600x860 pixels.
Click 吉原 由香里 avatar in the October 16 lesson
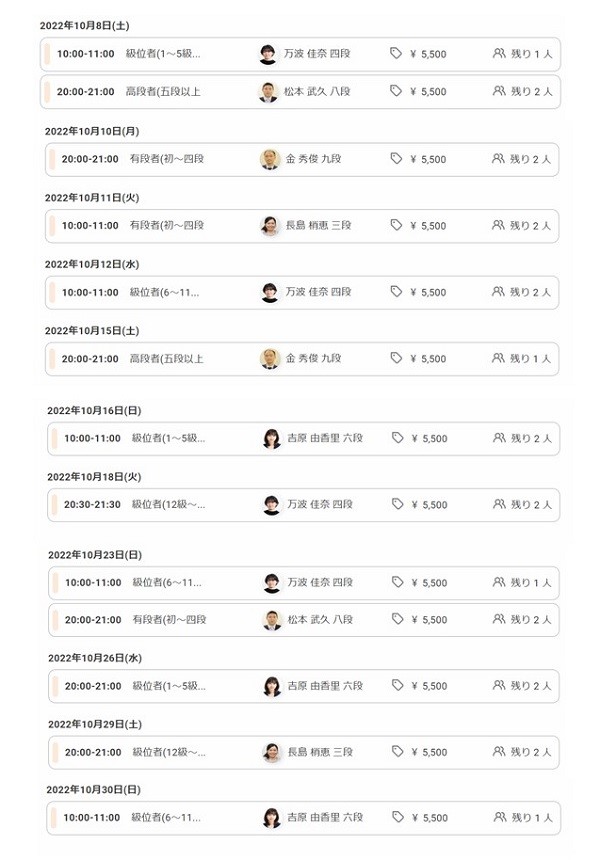(x=271, y=438)
